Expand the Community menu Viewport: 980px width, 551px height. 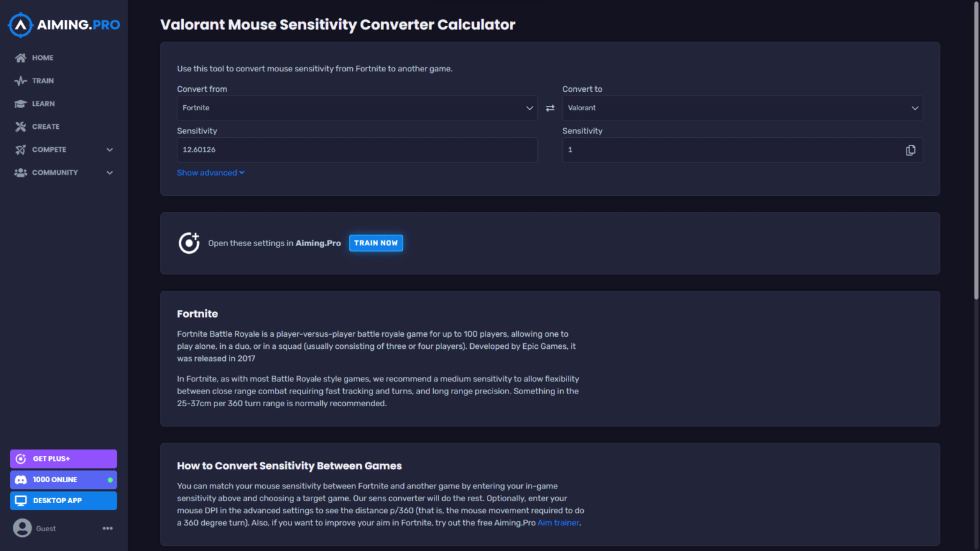pos(109,172)
